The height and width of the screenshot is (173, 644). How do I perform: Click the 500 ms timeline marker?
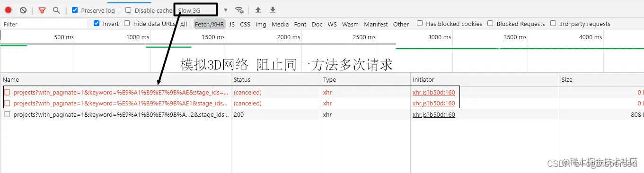64,37
